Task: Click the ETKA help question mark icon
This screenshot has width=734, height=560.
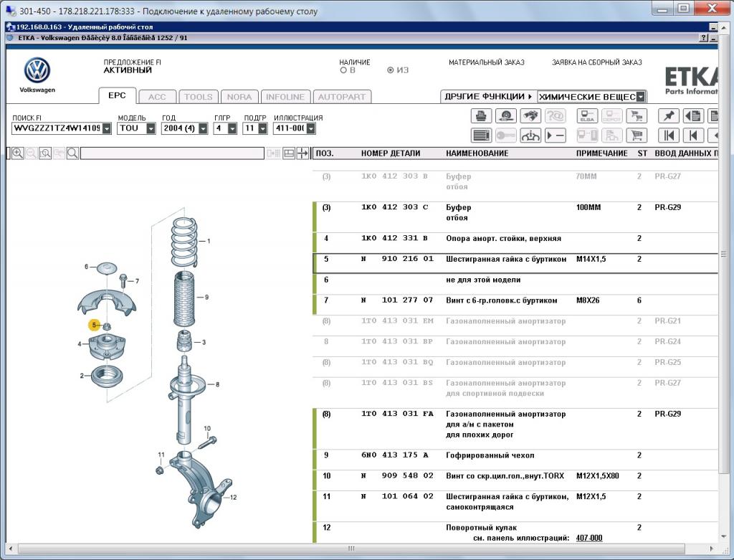Action: tap(703, 38)
